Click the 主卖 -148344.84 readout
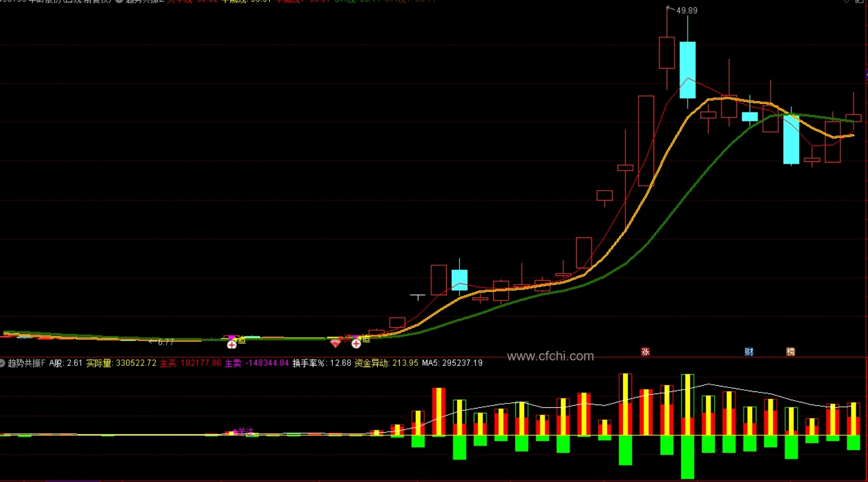 [x=257, y=363]
